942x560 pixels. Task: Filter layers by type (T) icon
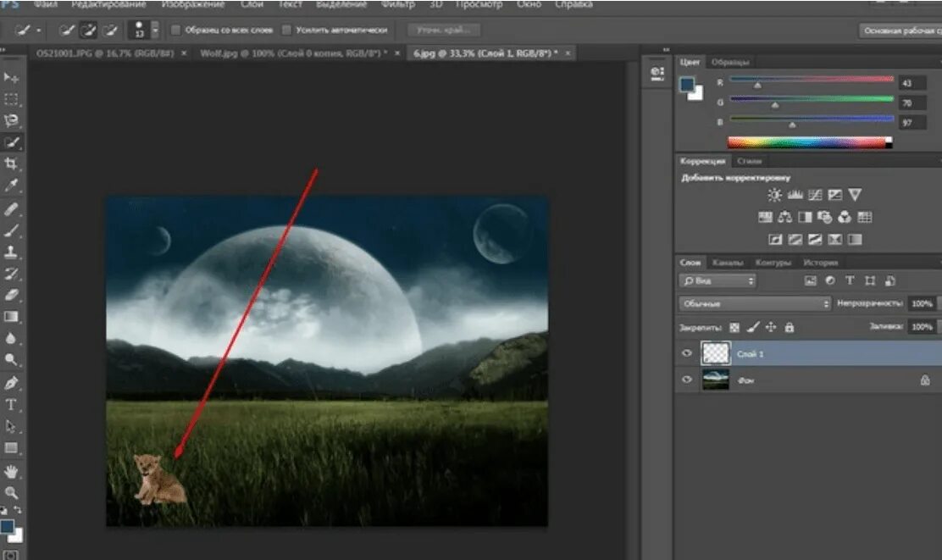tap(850, 280)
